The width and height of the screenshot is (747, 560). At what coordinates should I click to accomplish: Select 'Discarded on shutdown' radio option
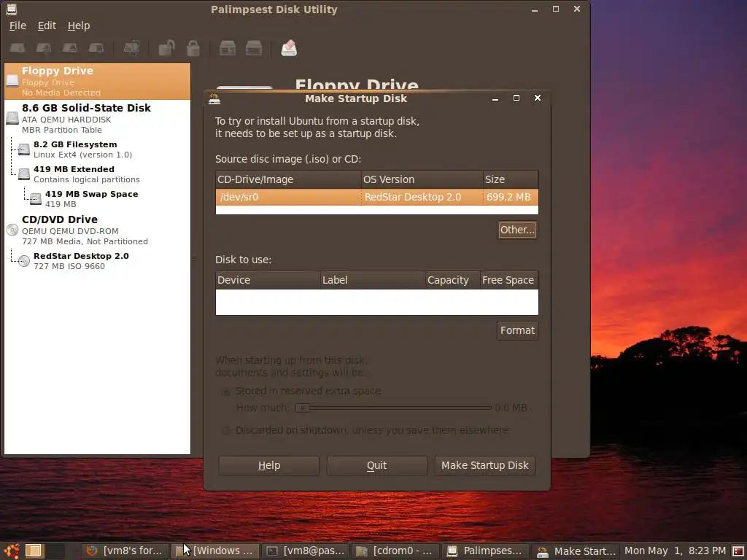226,430
